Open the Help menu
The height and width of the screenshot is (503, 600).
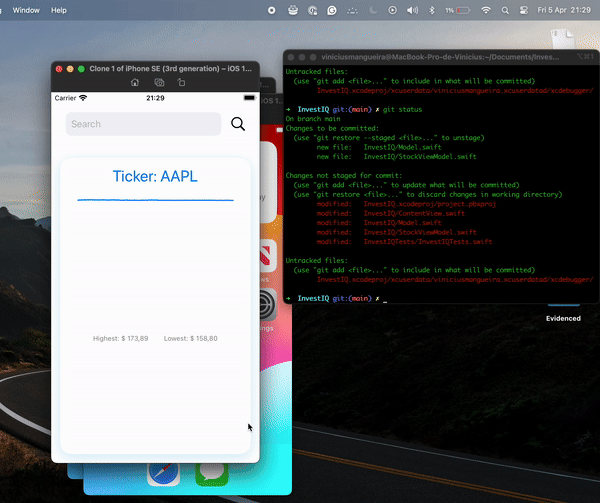pyautogui.click(x=59, y=9)
